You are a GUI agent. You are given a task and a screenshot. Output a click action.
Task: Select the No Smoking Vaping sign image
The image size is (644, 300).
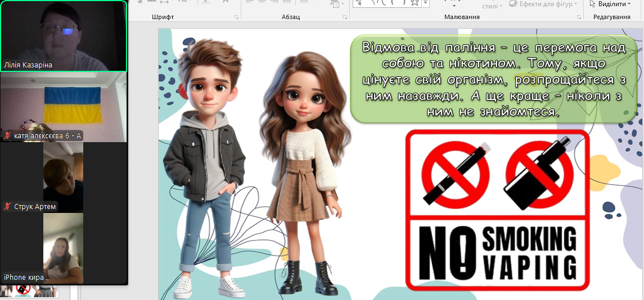pyautogui.click(x=497, y=210)
